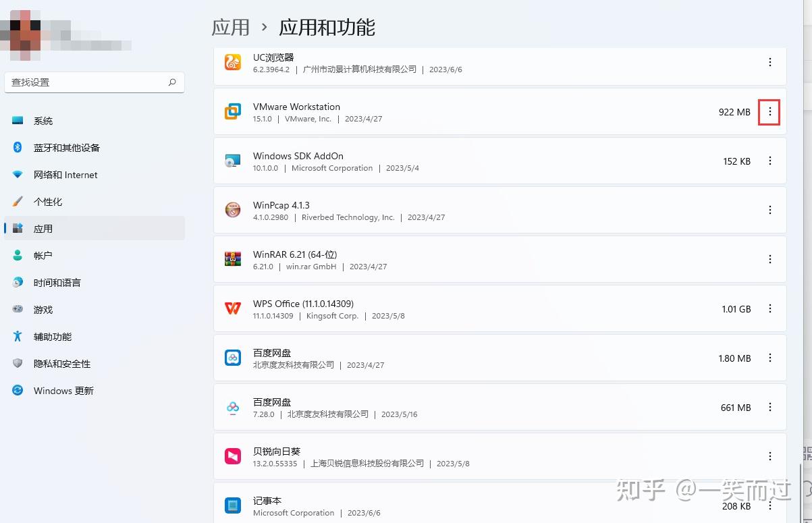Click the VMware Workstation app icon

click(233, 111)
